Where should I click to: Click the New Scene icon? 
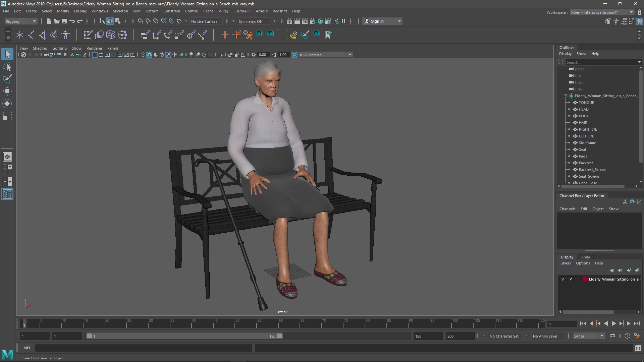click(x=49, y=21)
